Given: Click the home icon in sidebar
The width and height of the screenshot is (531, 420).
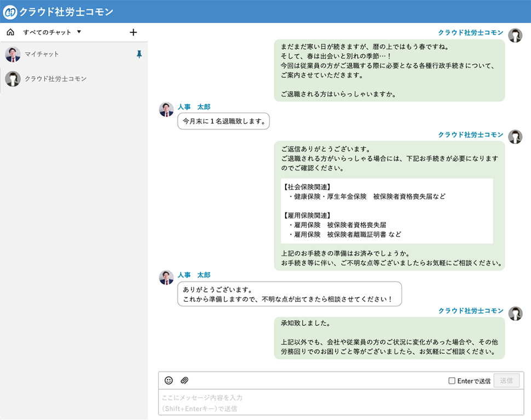Looking at the screenshot, I should click(x=10, y=32).
